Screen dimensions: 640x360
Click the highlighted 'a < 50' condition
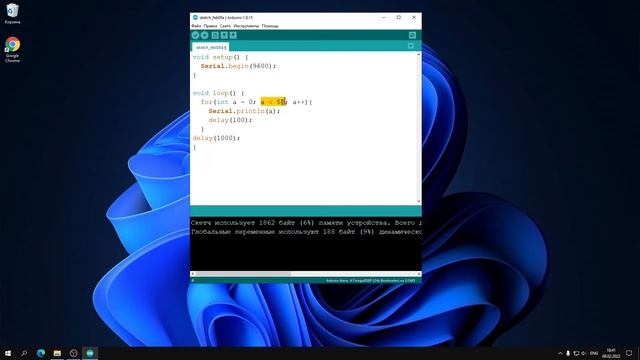(273, 102)
